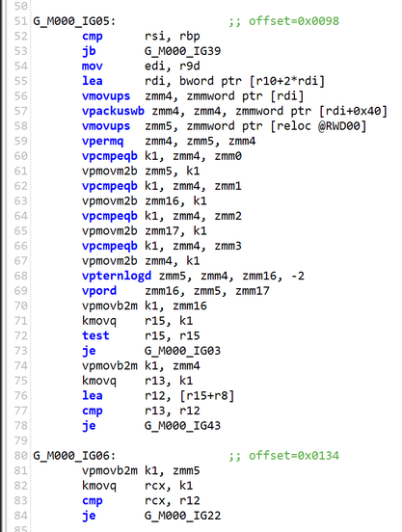Click vpcmpeqb k1, zmm4, zmm1
The height and width of the screenshot is (532, 402).
(162, 186)
